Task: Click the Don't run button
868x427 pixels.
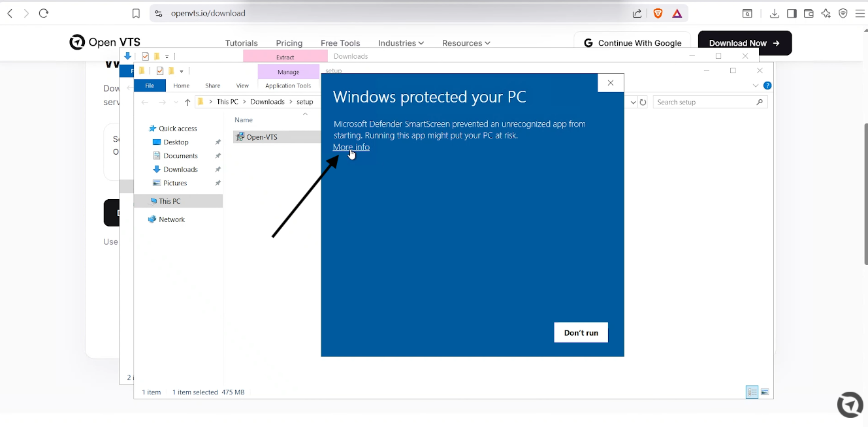Action: pyautogui.click(x=581, y=332)
